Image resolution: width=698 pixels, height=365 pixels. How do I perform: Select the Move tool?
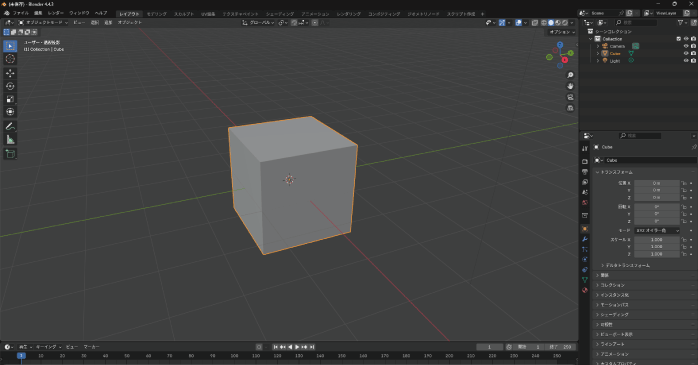(10, 73)
